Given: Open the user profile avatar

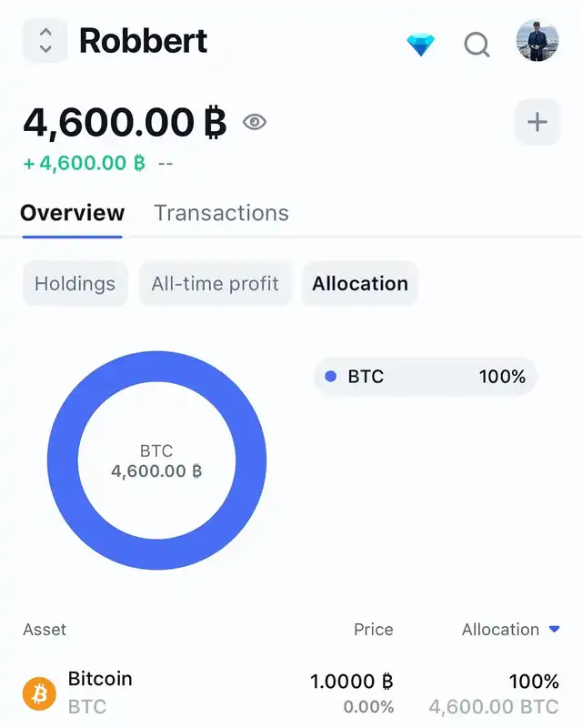Looking at the screenshot, I should [x=537, y=42].
